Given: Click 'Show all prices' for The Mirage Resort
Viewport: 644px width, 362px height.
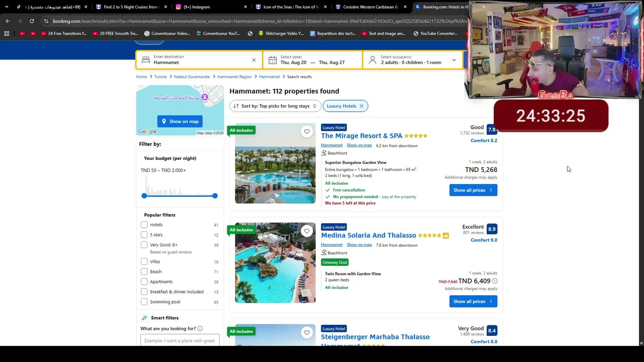Looking at the screenshot, I should click(473, 190).
